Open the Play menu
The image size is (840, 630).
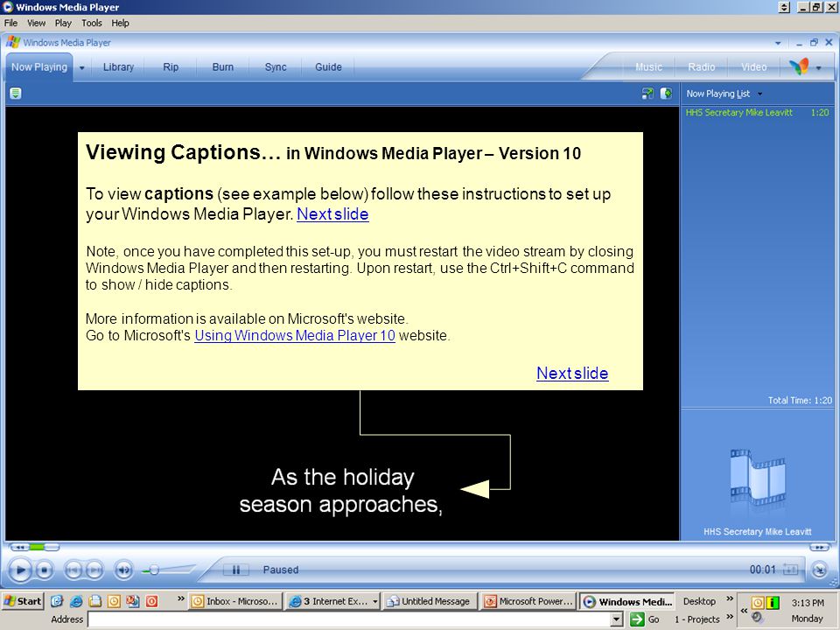[x=63, y=23]
